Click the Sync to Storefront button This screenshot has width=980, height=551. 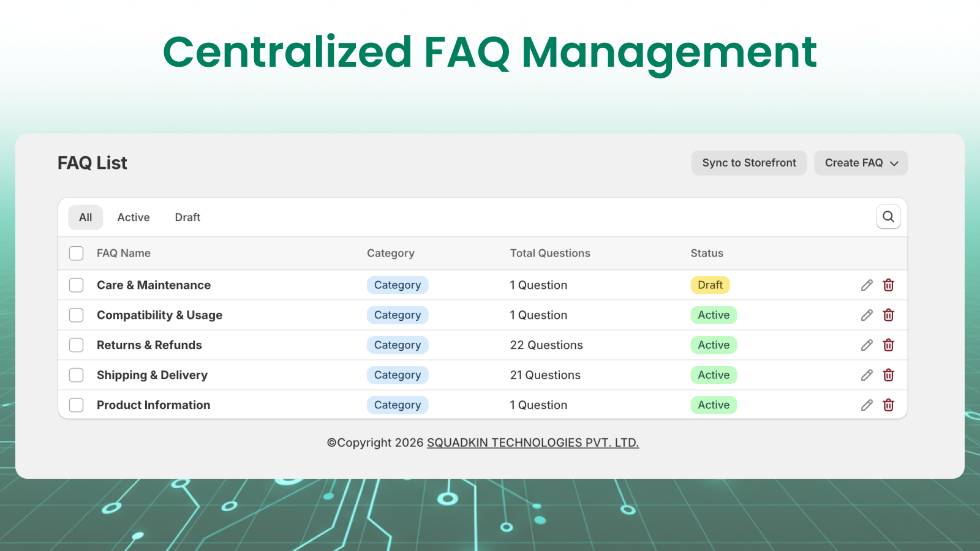pos(749,163)
